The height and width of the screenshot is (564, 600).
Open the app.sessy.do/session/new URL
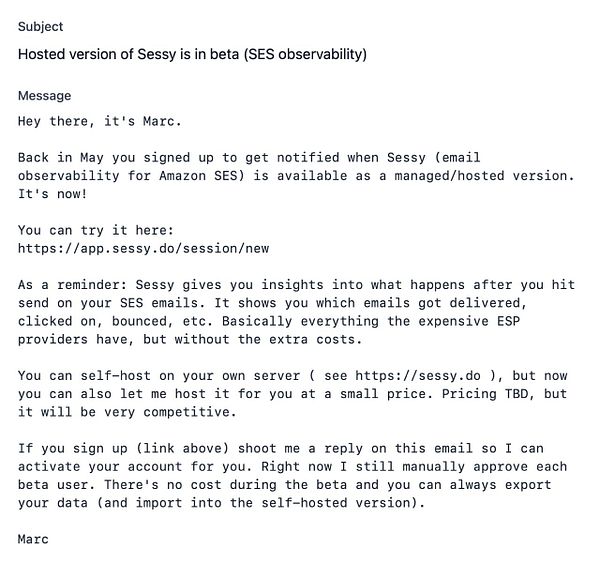pos(143,249)
